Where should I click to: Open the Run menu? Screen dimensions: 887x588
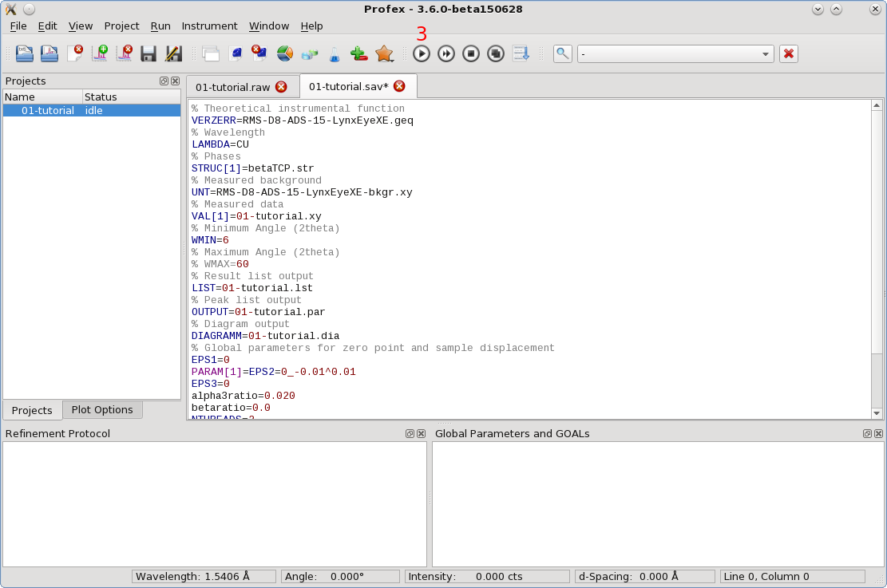click(x=160, y=26)
